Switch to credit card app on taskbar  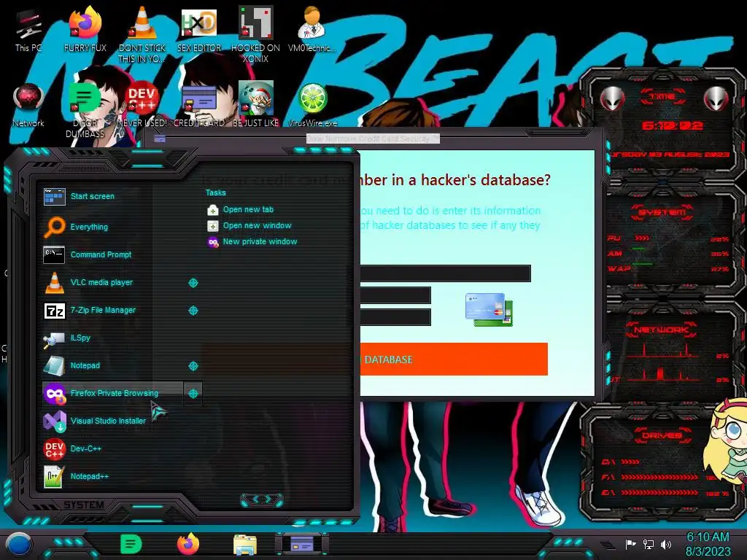(301, 544)
